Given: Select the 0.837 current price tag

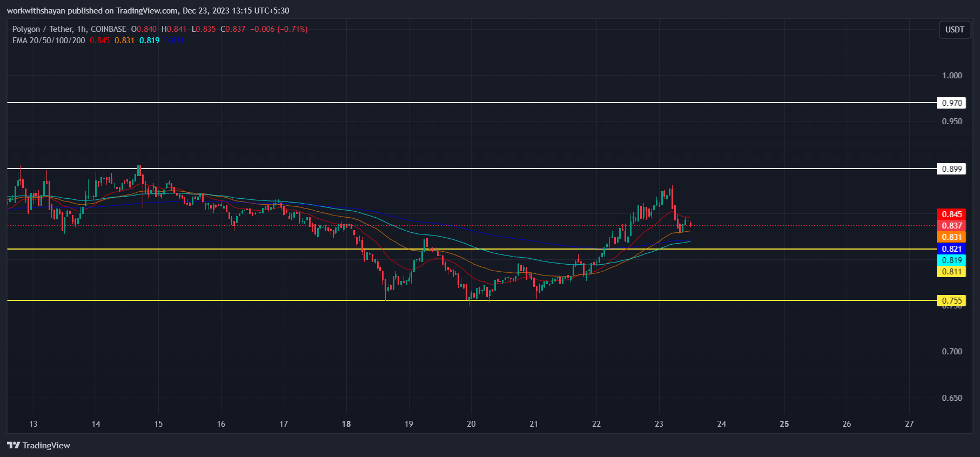Looking at the screenshot, I should pyautogui.click(x=951, y=226).
